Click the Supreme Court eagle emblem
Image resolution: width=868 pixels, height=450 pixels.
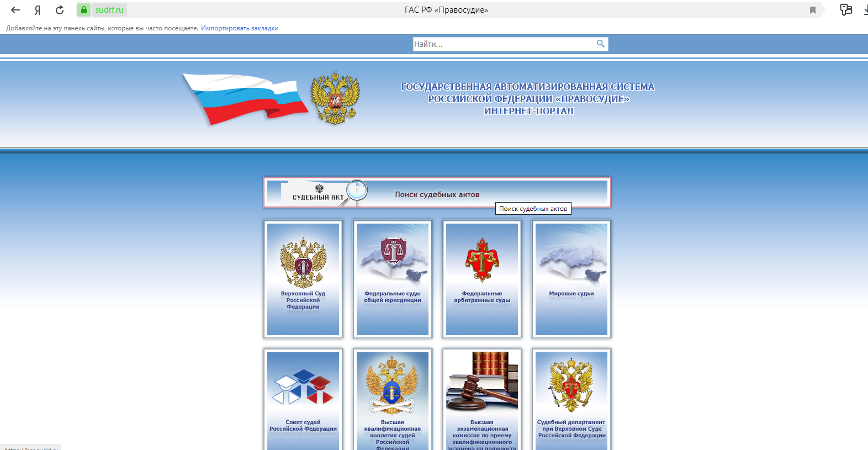(x=303, y=263)
